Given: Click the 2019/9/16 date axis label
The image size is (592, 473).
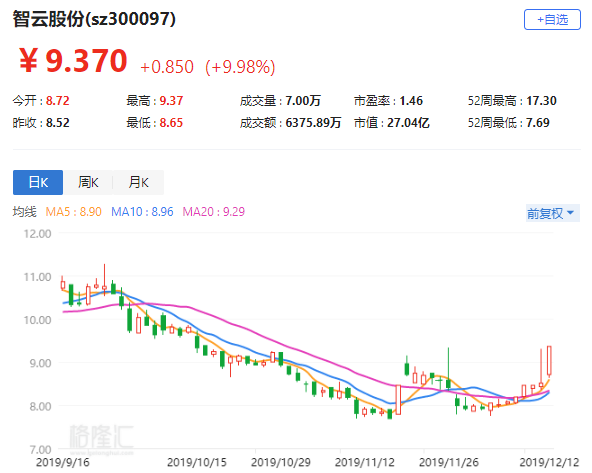Looking at the screenshot, I should 63,462.
